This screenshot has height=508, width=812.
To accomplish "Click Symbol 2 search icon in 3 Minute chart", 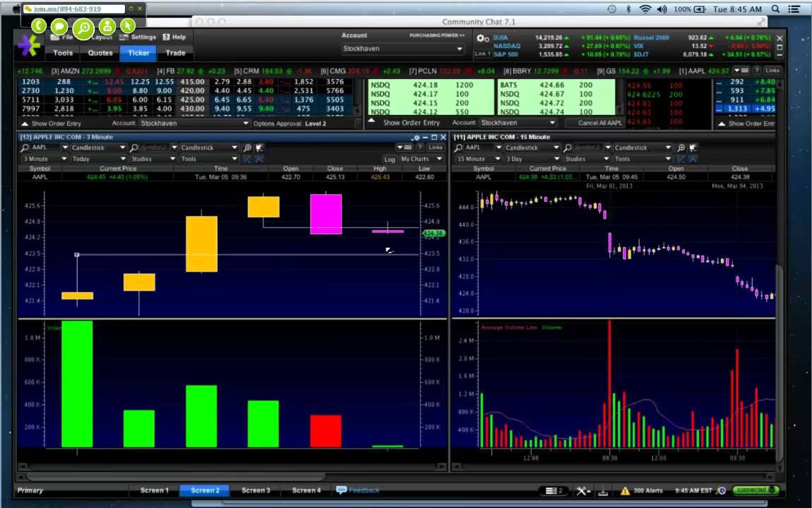I will [133, 148].
